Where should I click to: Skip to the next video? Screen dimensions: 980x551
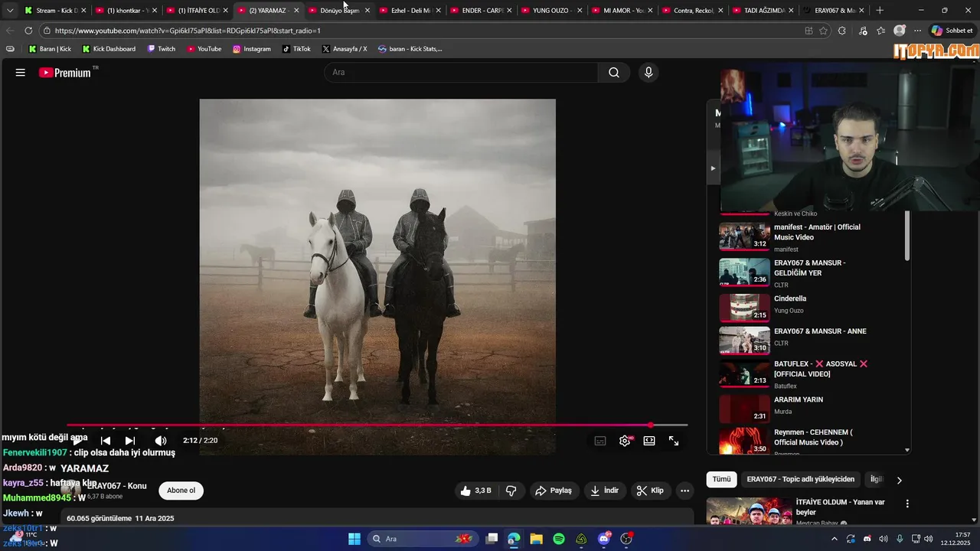[x=130, y=441]
